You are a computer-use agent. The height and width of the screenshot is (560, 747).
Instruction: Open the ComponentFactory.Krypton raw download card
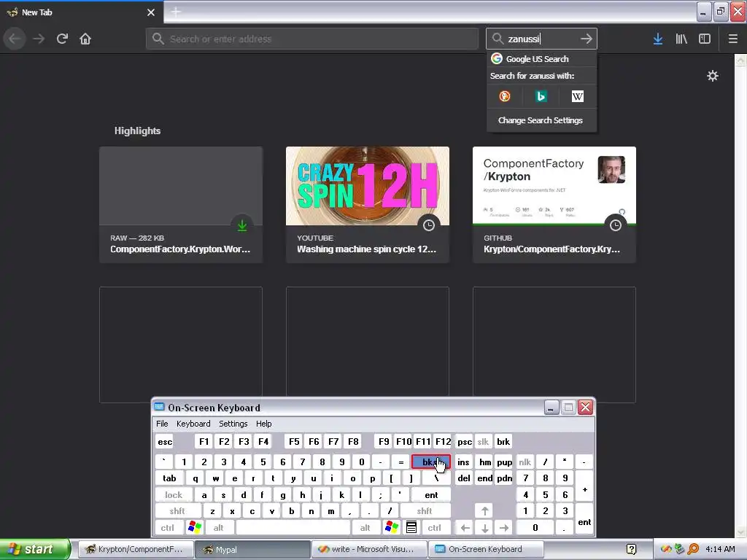[181, 205]
